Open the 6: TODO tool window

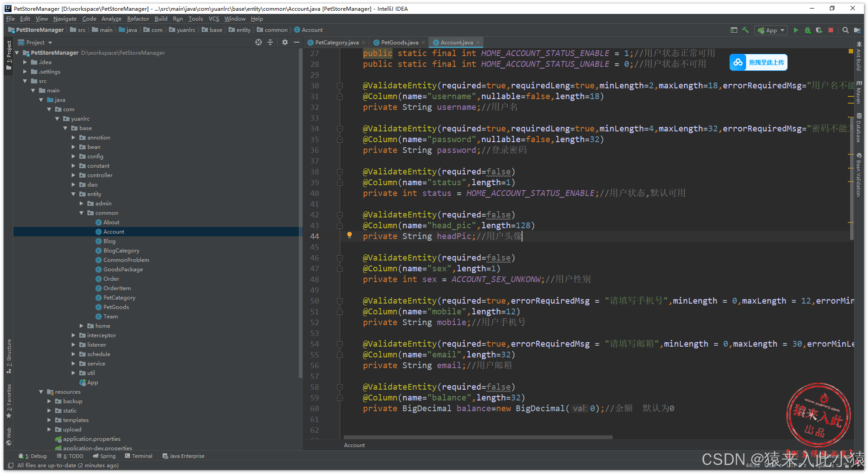pos(70,456)
